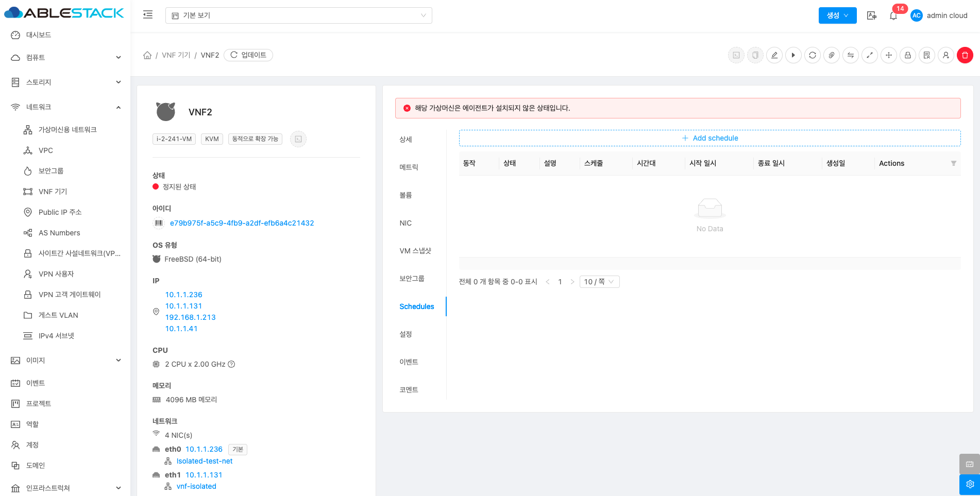Click the lock reset password icon
Image resolution: width=980 pixels, height=496 pixels.
[907, 55]
